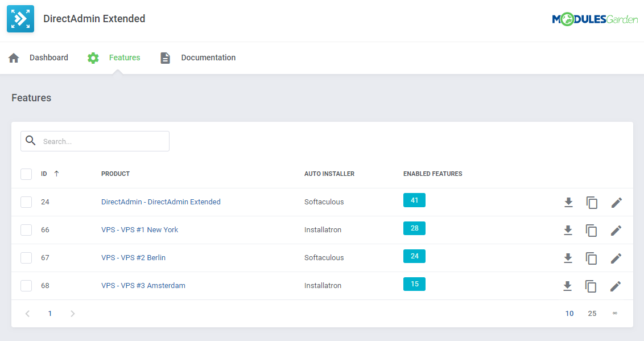
Task: Click the DirectAdmin Extended module logo
Action: click(x=20, y=18)
